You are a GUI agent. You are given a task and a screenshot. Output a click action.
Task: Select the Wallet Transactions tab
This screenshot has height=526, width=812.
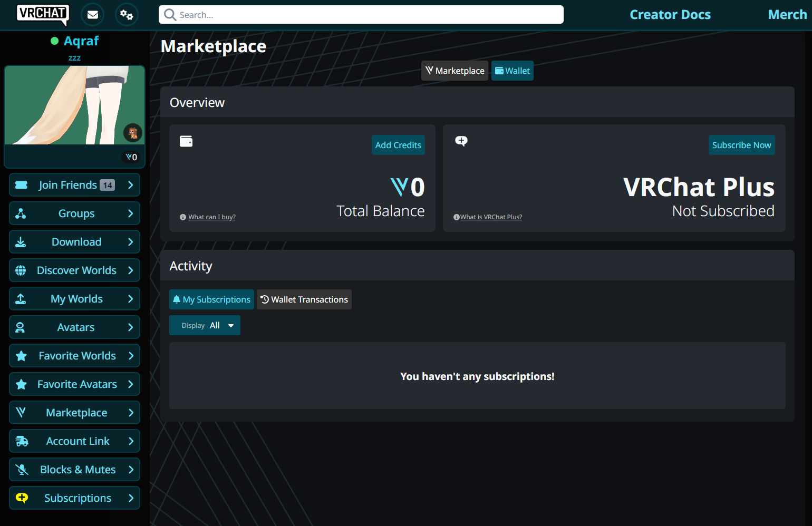(x=304, y=299)
